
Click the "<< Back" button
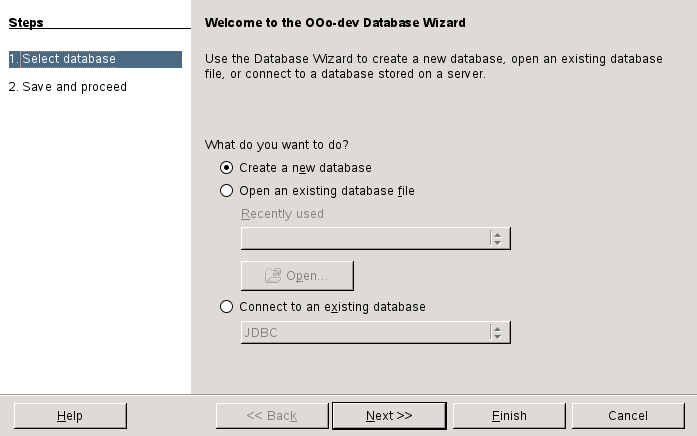(x=272, y=416)
